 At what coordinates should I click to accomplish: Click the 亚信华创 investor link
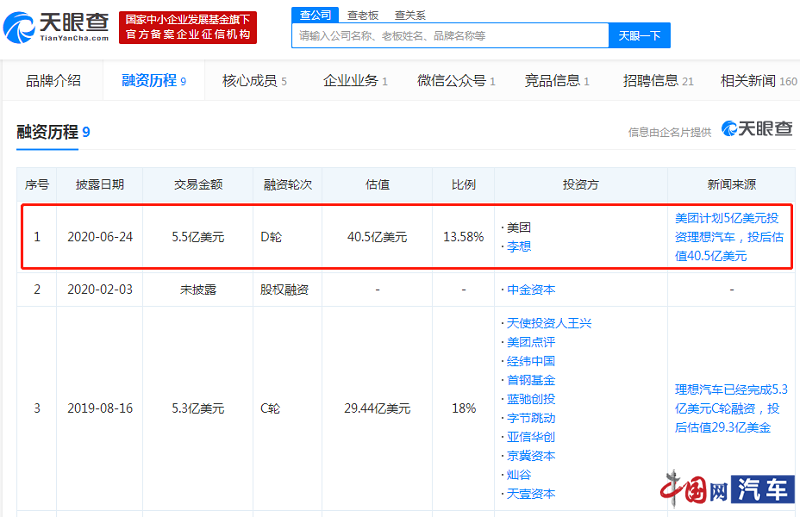(531, 437)
